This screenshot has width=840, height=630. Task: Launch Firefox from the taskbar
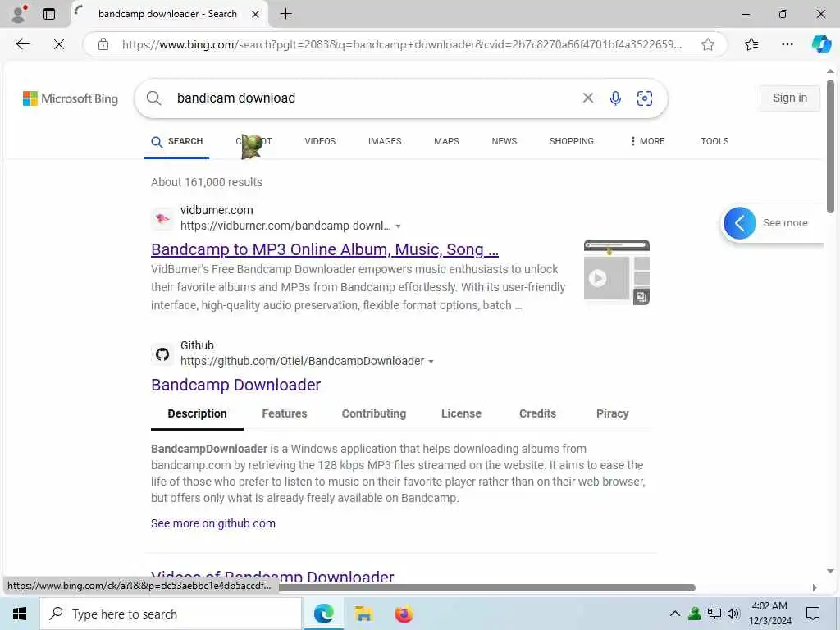click(x=404, y=614)
